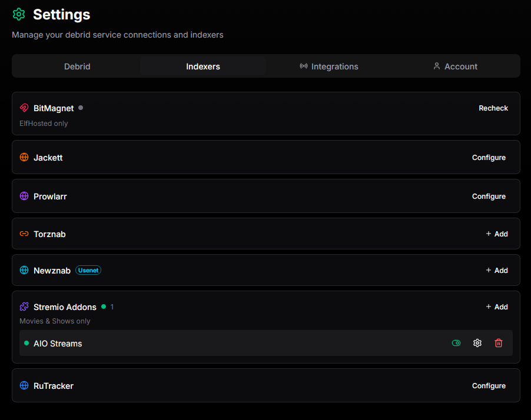
Task: Add a Newznab Usenet indexer
Action: 497,271
